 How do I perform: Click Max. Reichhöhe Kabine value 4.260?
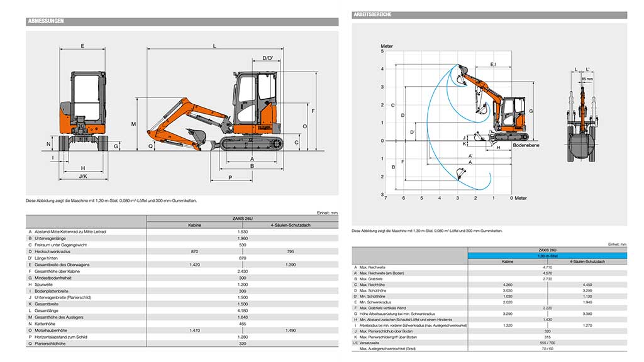tap(508, 285)
